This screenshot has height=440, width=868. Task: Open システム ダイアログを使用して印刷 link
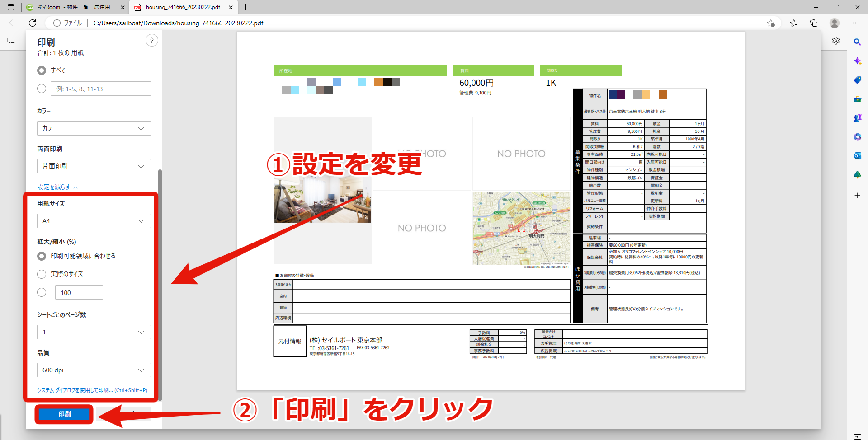(x=92, y=390)
